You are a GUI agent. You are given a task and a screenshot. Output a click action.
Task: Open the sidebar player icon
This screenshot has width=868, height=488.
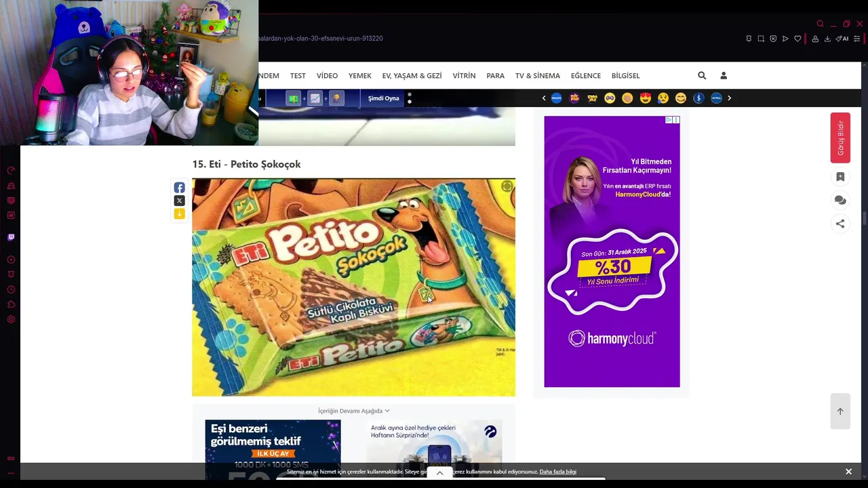tap(11, 260)
